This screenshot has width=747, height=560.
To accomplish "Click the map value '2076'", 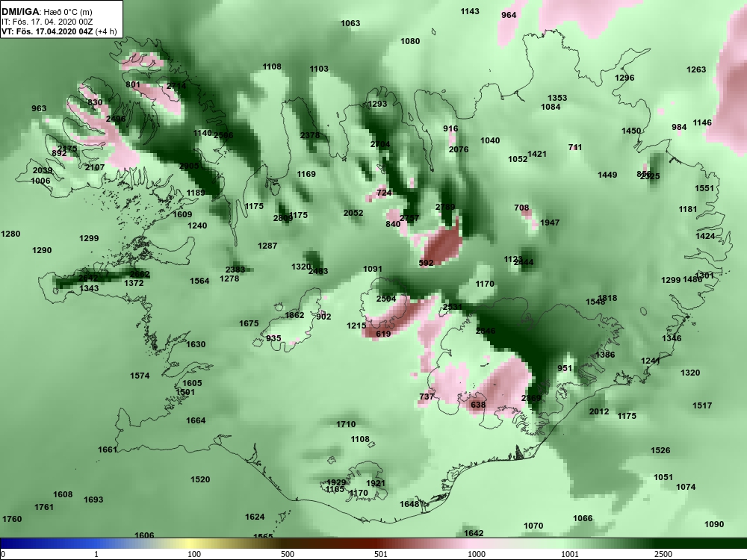I will [459, 149].
